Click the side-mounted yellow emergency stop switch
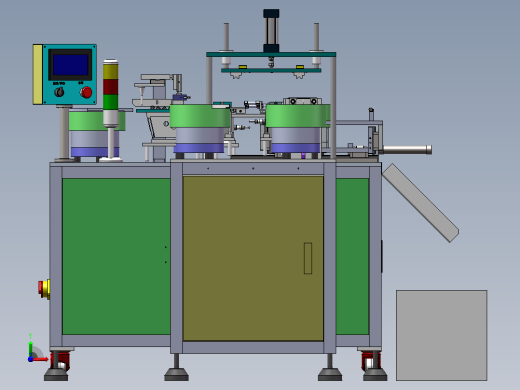Viewport: 520px width, 390px height. pyautogui.click(x=44, y=289)
